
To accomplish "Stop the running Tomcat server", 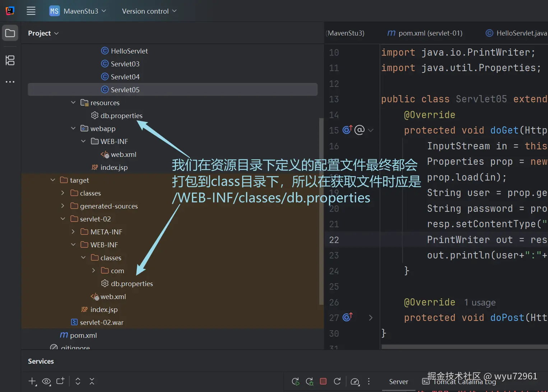I will point(323,381).
